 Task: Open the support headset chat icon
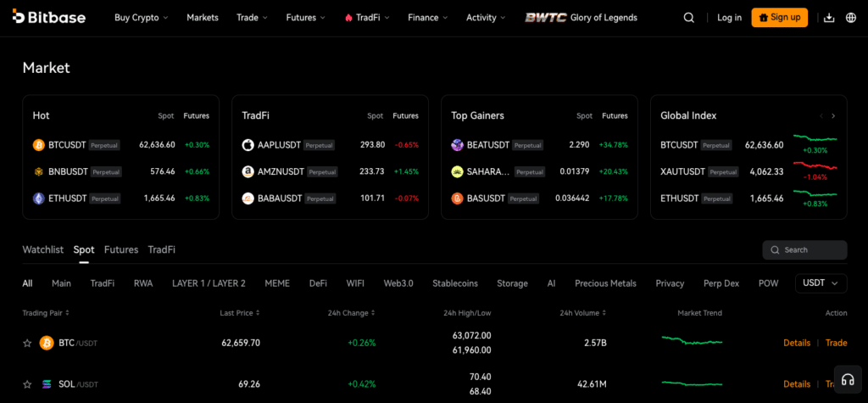pos(848,379)
